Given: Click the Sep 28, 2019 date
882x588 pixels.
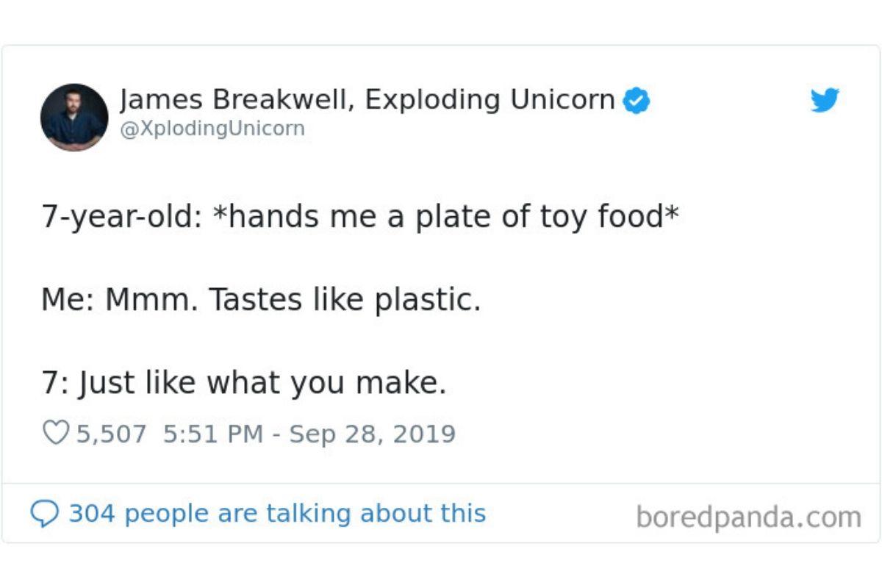Looking at the screenshot, I should [372, 434].
